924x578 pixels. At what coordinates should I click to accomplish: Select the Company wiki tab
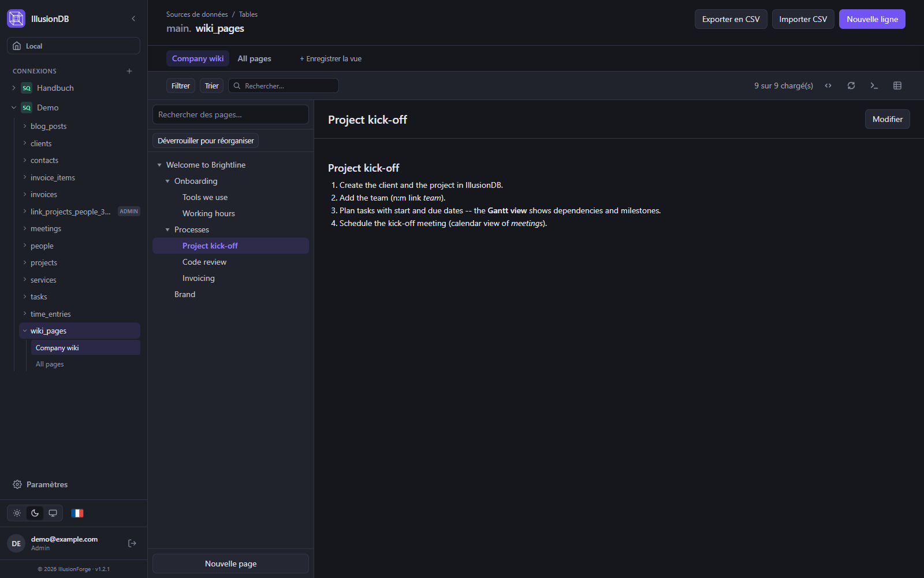(x=198, y=58)
